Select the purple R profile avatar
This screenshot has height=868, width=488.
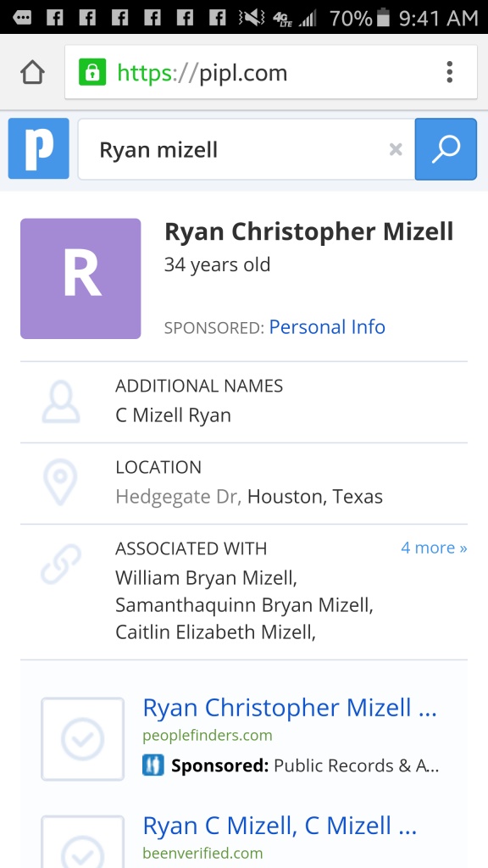click(80, 278)
